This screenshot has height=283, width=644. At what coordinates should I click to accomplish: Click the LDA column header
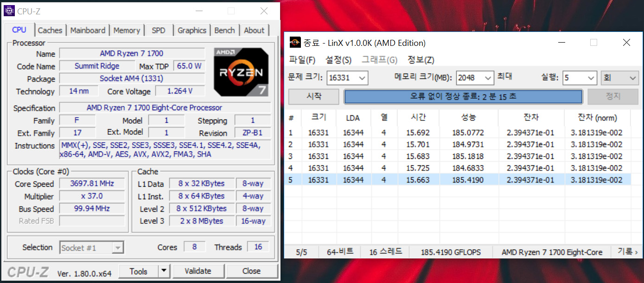353,118
